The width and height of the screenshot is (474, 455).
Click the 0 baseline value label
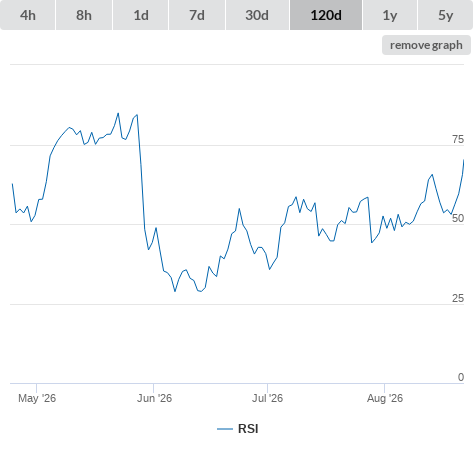click(461, 377)
